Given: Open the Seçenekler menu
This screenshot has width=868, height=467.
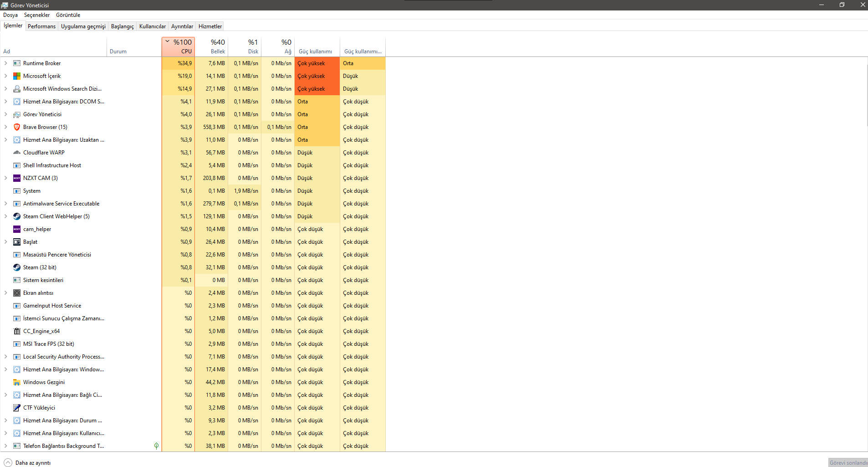Looking at the screenshot, I should click(37, 15).
